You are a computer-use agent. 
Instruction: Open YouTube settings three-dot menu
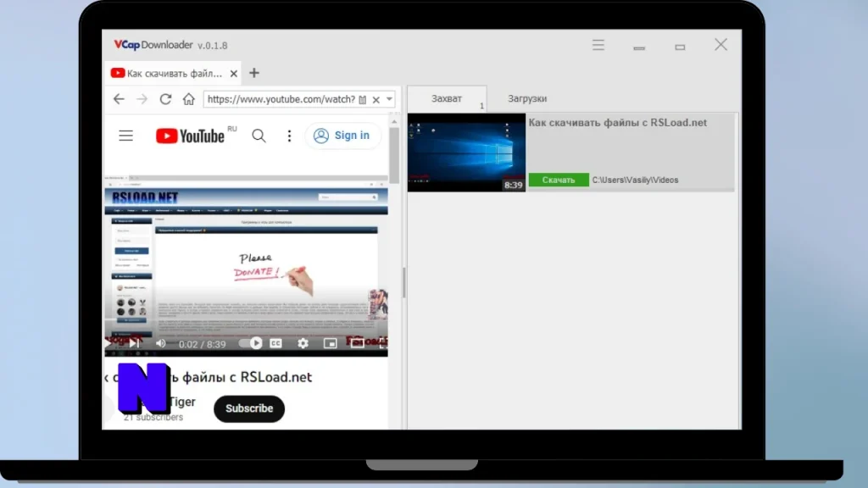coord(289,136)
